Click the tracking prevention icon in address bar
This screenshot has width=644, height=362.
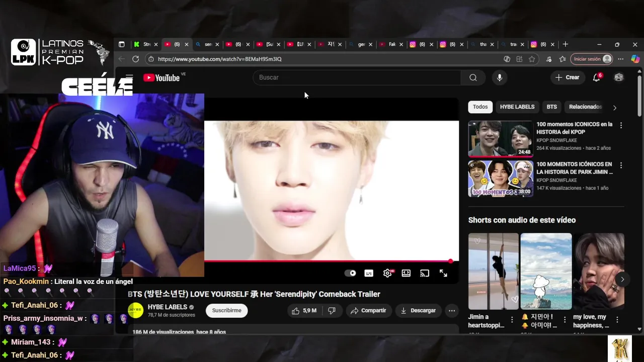coord(507,59)
